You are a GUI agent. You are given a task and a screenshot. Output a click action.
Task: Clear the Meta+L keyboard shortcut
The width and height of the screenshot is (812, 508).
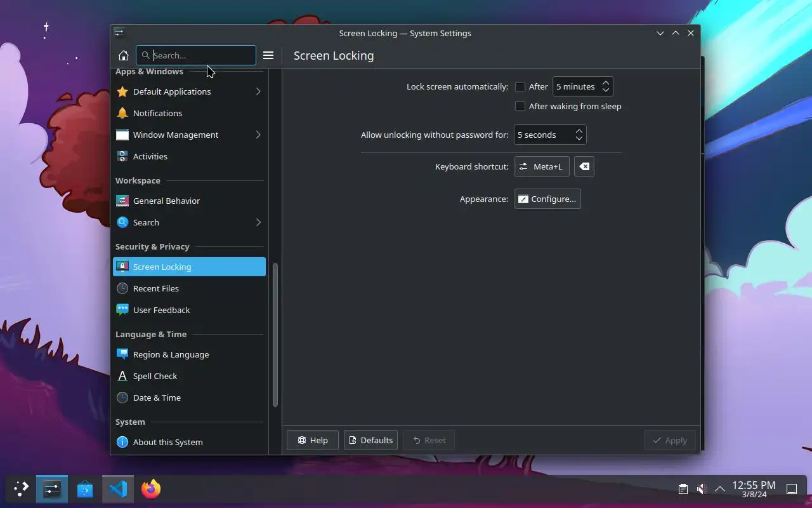tap(584, 166)
